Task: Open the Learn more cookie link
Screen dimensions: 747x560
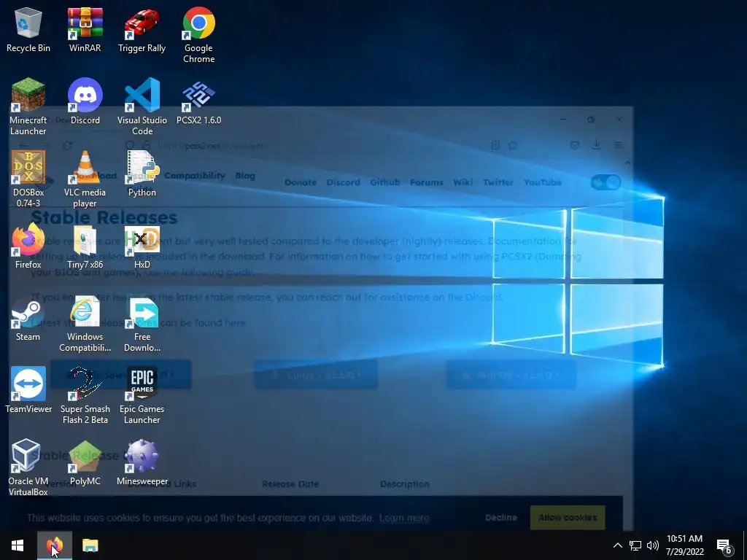Action: pos(404,518)
